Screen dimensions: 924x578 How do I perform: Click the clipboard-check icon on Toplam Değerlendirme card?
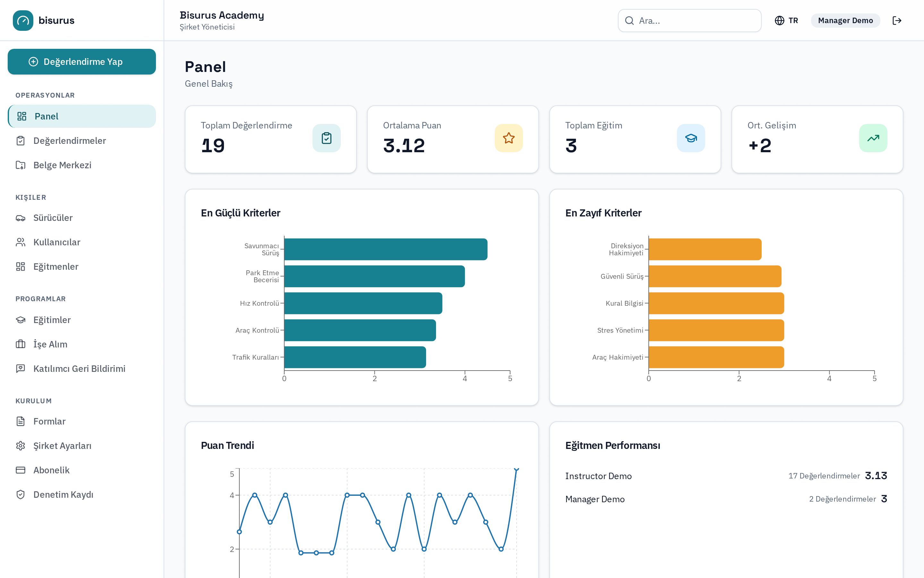(x=327, y=138)
